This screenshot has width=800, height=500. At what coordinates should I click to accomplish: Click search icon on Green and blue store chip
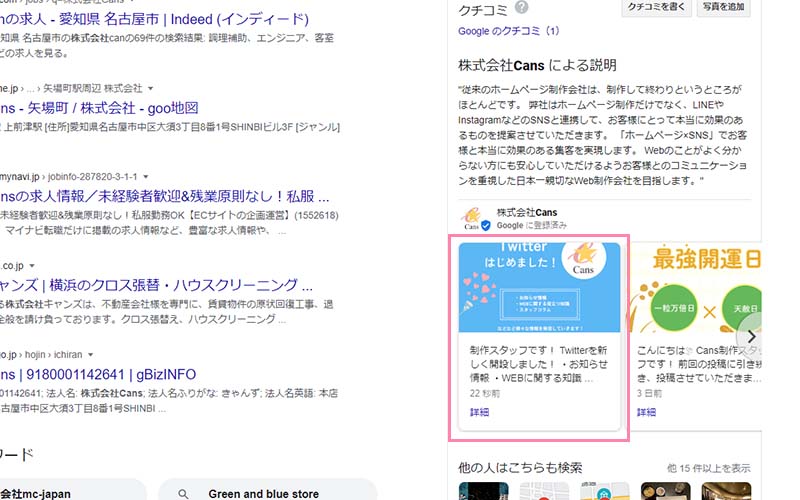pos(182,493)
